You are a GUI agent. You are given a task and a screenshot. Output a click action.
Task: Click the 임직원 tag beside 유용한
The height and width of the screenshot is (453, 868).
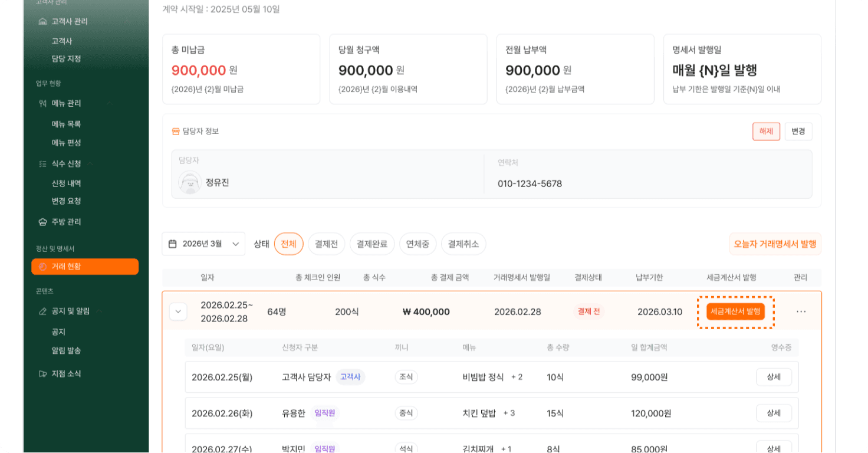click(325, 413)
